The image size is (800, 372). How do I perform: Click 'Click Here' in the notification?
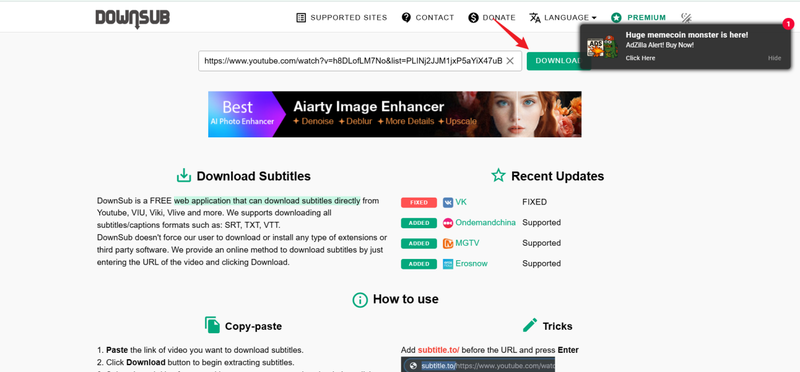tap(640, 58)
